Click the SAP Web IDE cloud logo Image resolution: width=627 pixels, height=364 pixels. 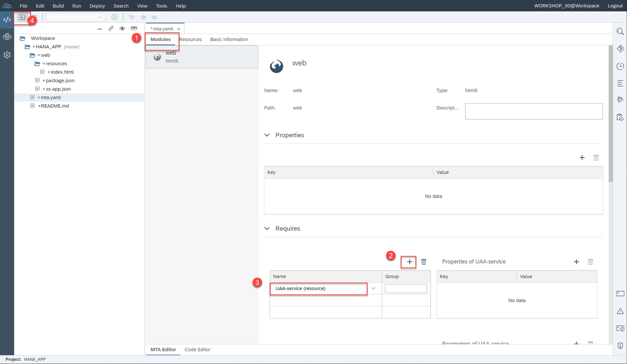[x=7, y=6]
